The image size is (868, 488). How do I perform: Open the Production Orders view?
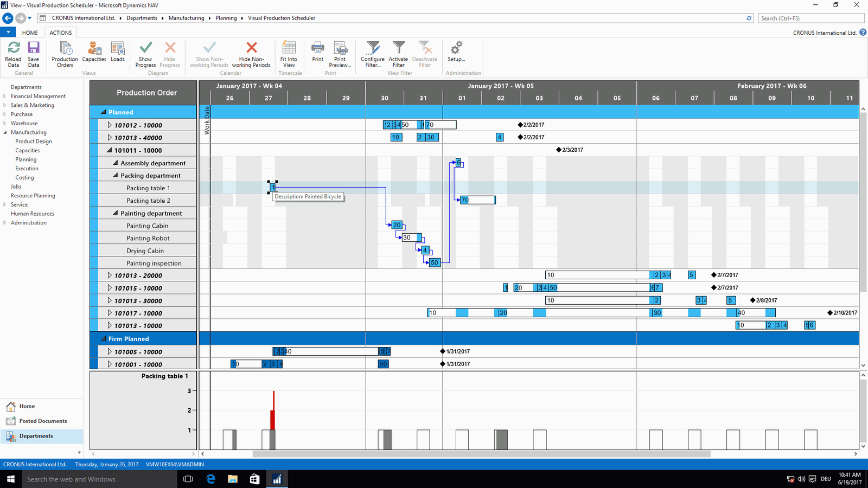65,48
